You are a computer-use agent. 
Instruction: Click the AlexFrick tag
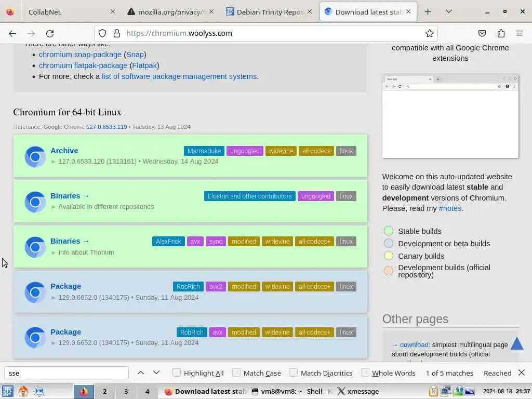168,241
